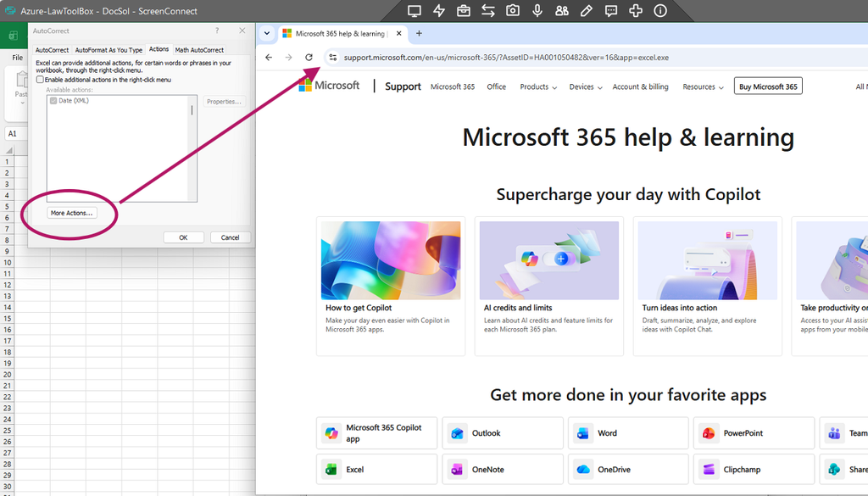Select Excel row header 10
This screenshot has height=496, width=868.
[7, 262]
